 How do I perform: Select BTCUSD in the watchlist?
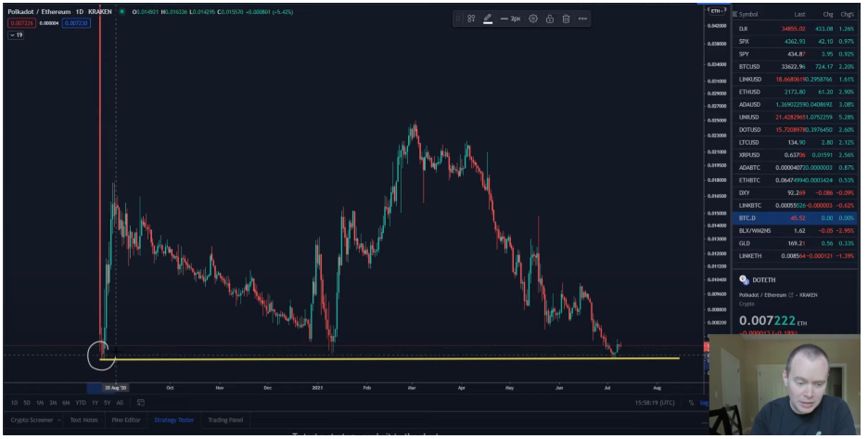(795, 67)
